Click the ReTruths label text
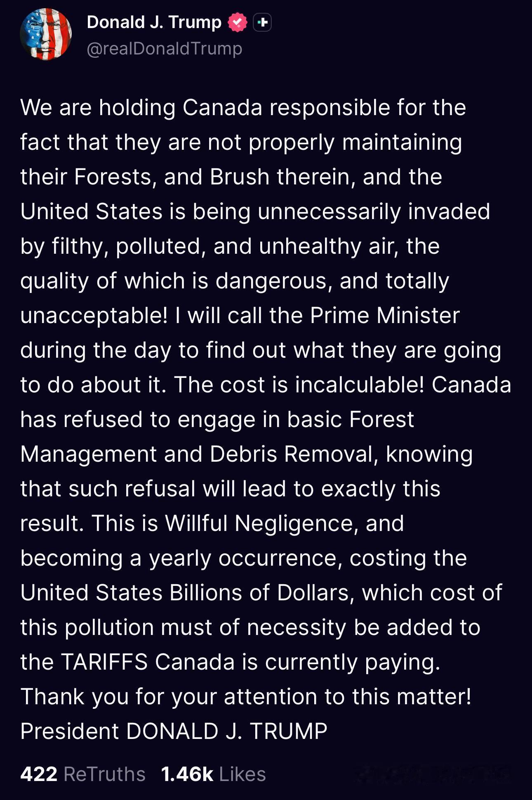 click(x=104, y=774)
